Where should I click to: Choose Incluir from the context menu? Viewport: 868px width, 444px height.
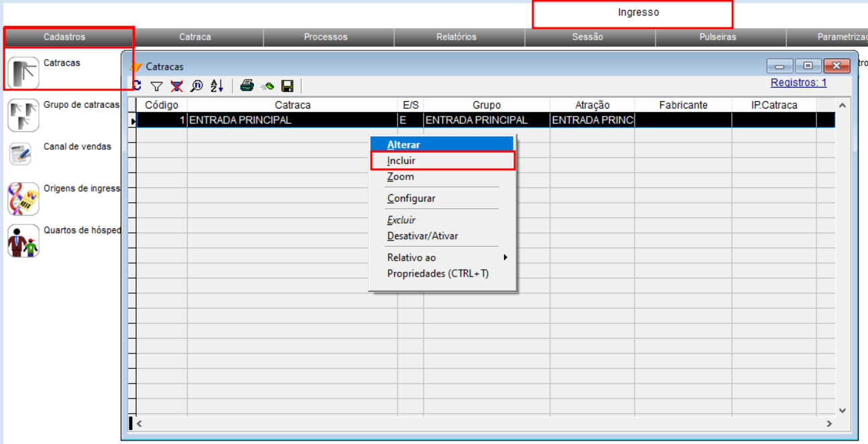tap(401, 161)
